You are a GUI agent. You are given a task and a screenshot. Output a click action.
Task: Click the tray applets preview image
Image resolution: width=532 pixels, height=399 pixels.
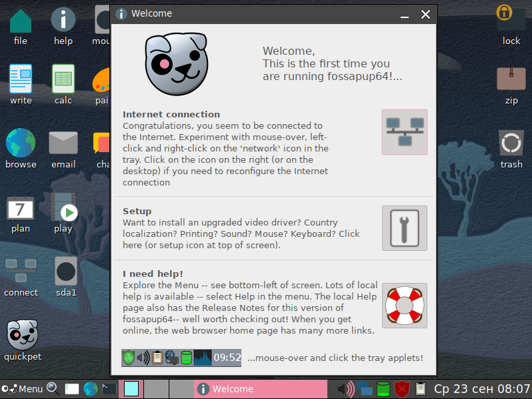[x=181, y=358]
